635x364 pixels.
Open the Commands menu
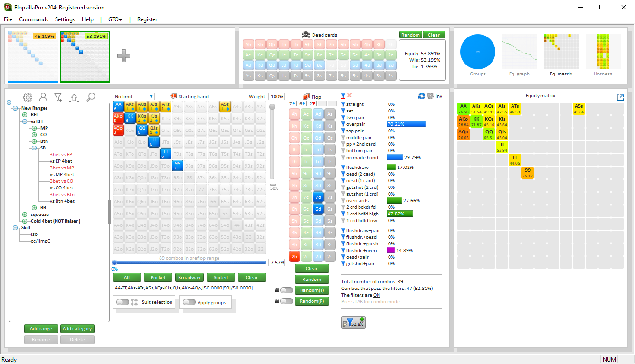click(34, 19)
